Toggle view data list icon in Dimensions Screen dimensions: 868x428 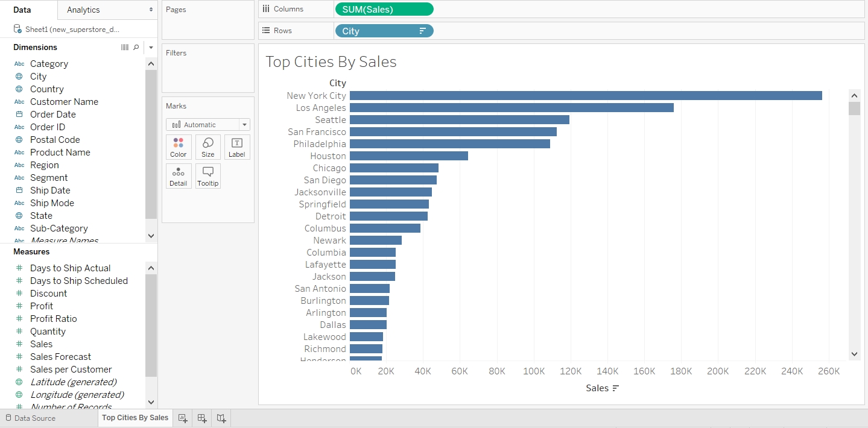click(125, 47)
